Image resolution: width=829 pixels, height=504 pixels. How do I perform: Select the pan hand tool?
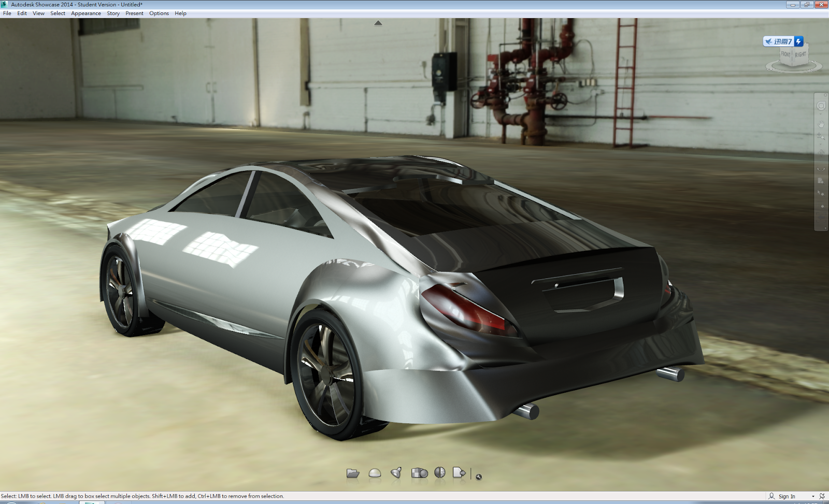click(820, 123)
